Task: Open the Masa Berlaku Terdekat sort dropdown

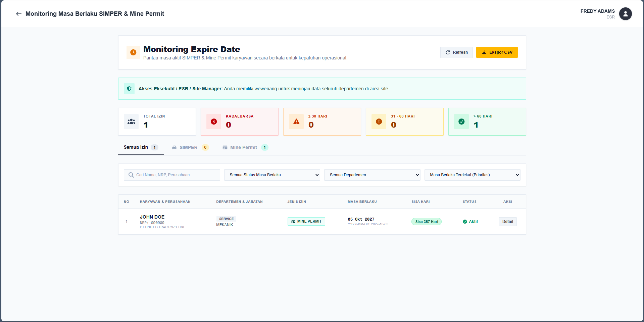Action: 473,175
